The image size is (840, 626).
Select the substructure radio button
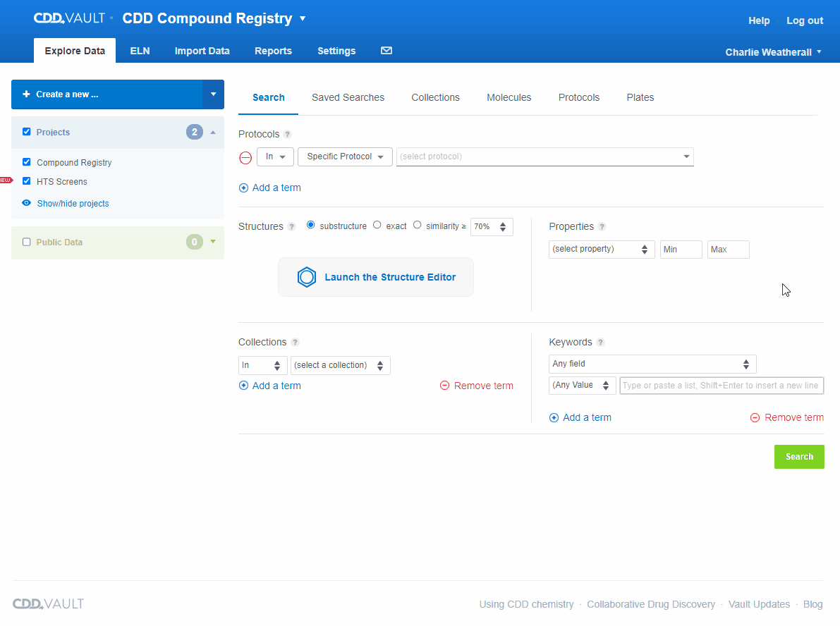311,225
